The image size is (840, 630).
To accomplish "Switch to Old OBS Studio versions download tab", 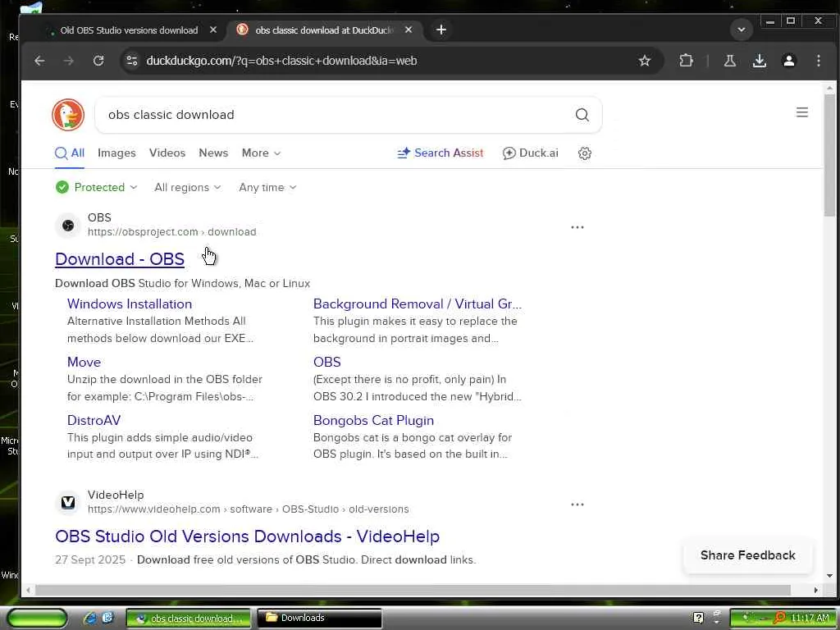I will pos(129,30).
